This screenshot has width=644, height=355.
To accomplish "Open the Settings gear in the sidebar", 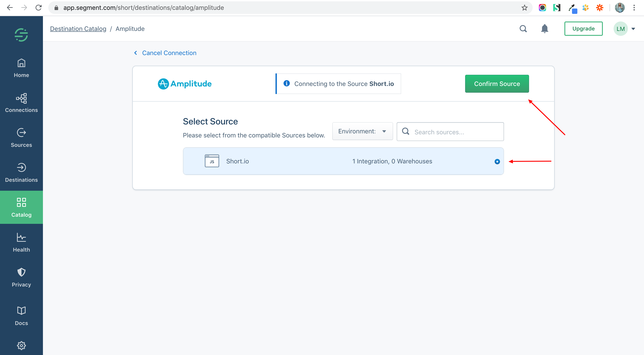I will point(21,346).
